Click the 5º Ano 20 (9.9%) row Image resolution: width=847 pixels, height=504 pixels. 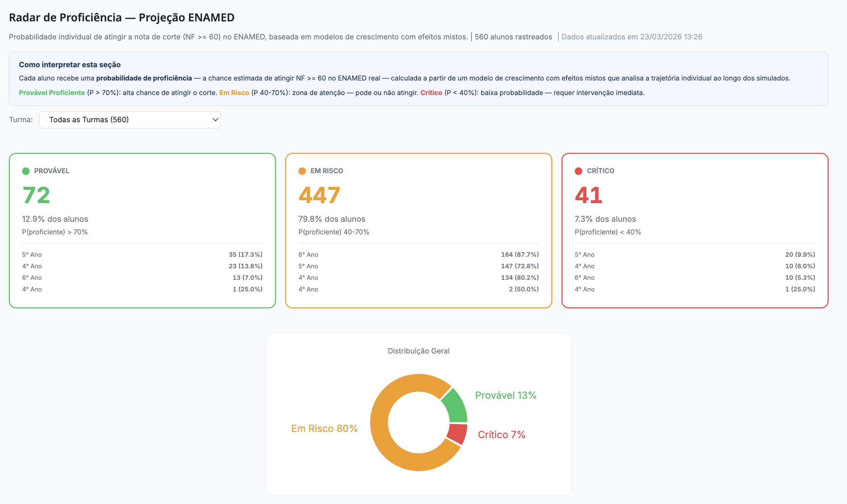click(x=695, y=255)
